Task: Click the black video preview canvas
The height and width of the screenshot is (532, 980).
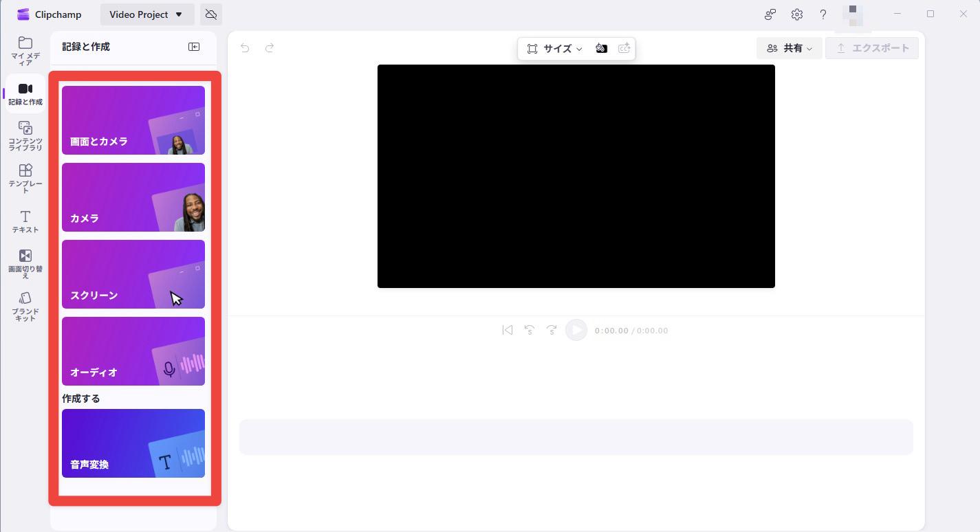Action: pyautogui.click(x=576, y=176)
